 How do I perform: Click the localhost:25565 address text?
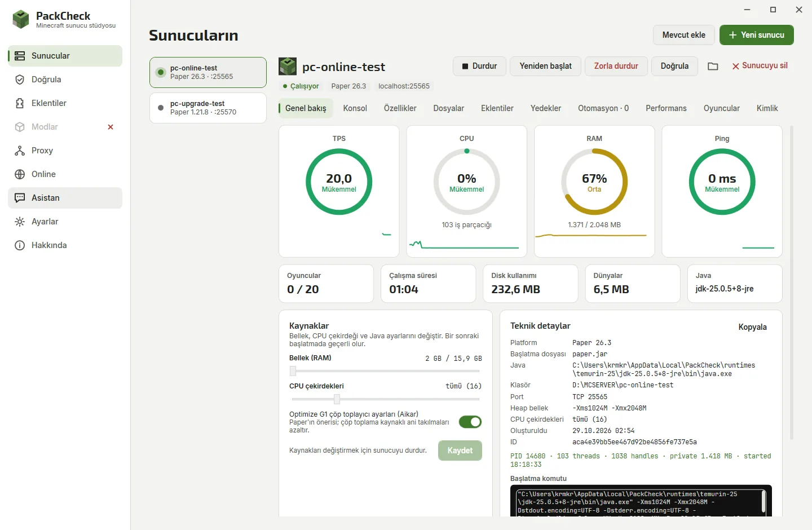[x=404, y=86]
